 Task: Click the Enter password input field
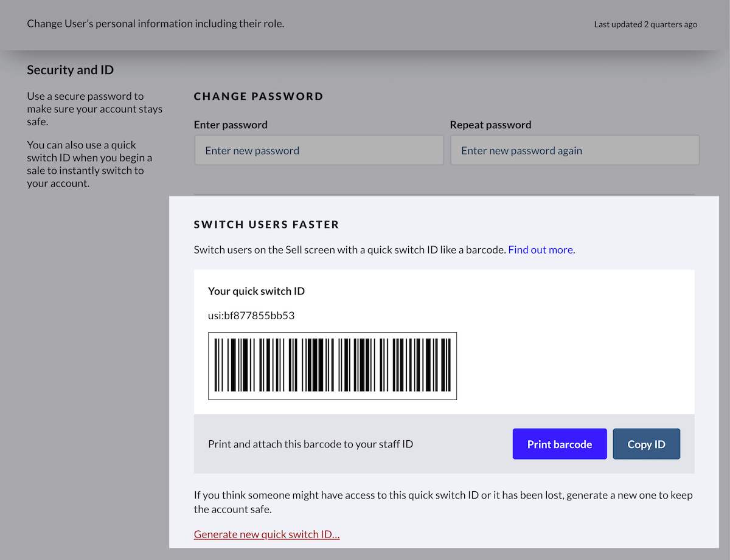point(318,150)
